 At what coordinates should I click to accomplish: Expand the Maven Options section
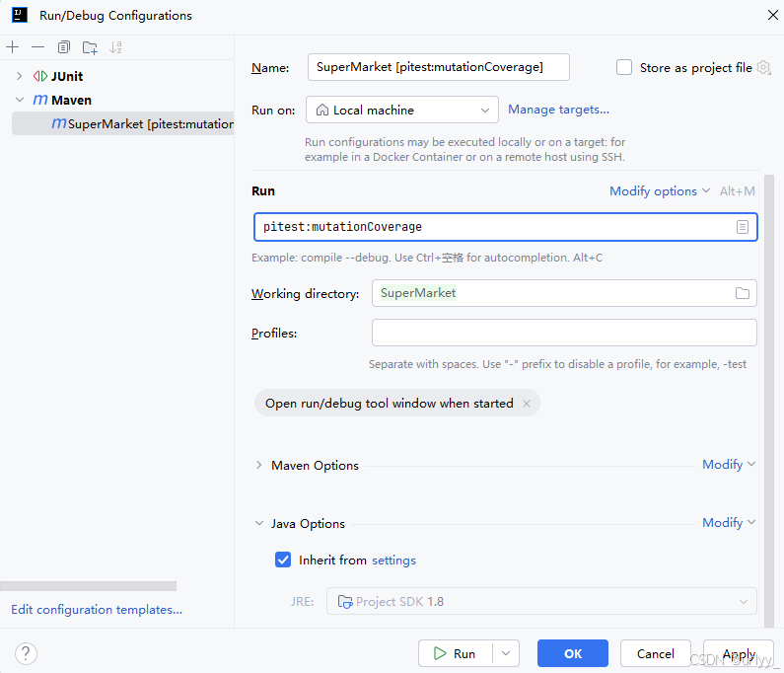click(258, 465)
